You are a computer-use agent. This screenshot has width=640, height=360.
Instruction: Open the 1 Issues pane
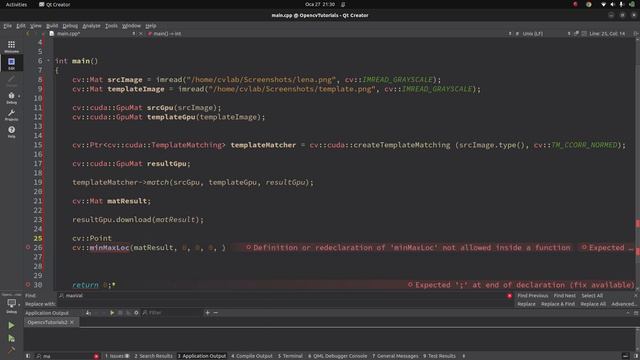pos(117,356)
